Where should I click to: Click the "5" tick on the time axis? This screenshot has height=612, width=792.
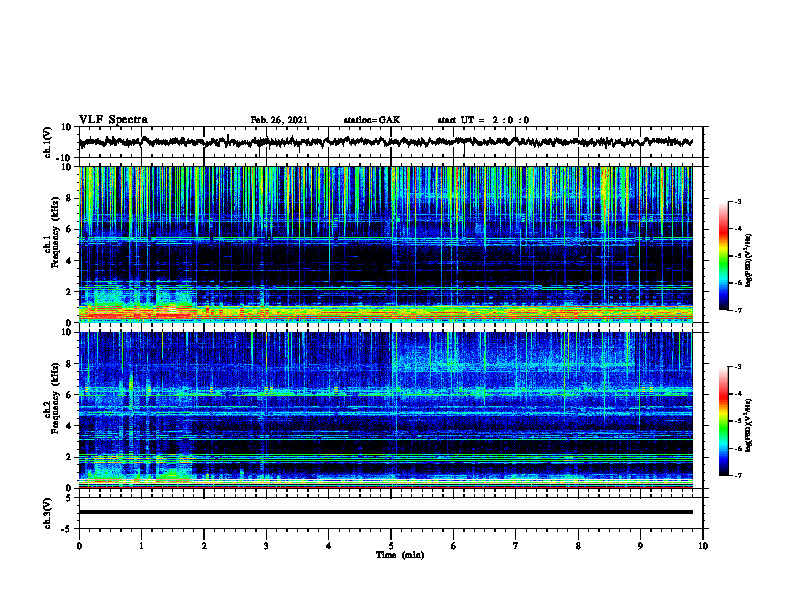pyautogui.click(x=391, y=546)
